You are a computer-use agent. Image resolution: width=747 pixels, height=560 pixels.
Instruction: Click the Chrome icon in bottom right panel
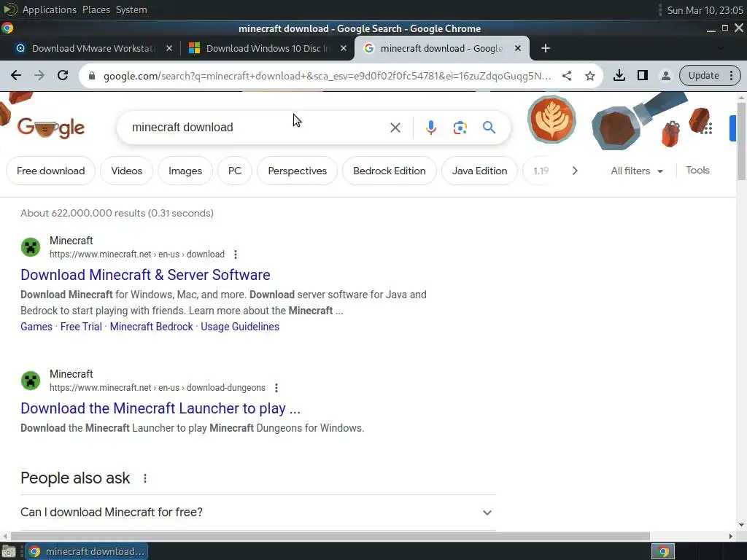(x=663, y=551)
